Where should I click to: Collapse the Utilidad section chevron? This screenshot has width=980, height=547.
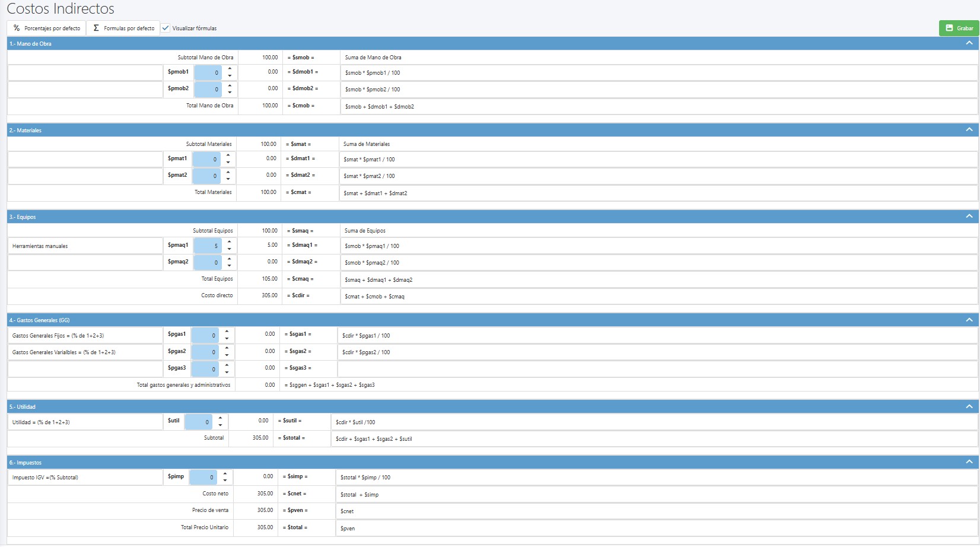coord(969,407)
